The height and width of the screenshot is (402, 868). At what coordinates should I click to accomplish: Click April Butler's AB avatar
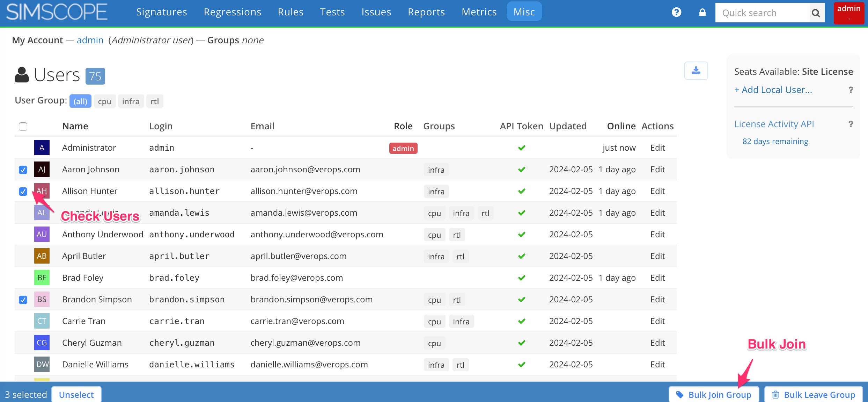click(42, 256)
